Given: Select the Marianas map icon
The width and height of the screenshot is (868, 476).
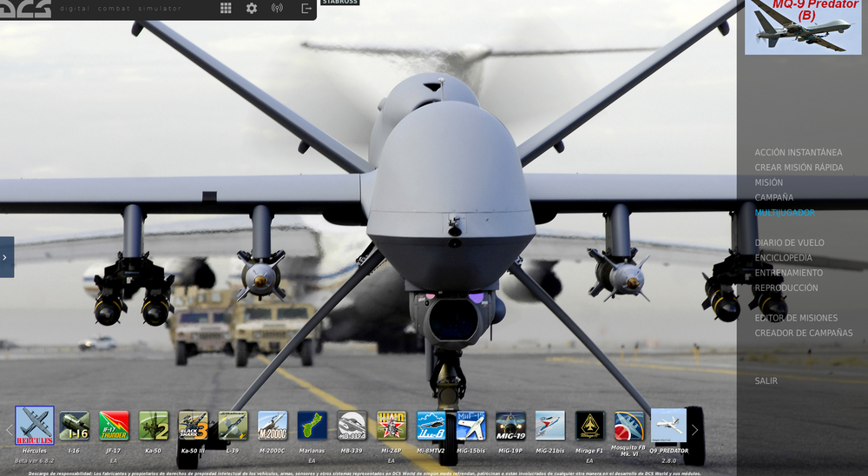Looking at the screenshot, I should point(312,426).
